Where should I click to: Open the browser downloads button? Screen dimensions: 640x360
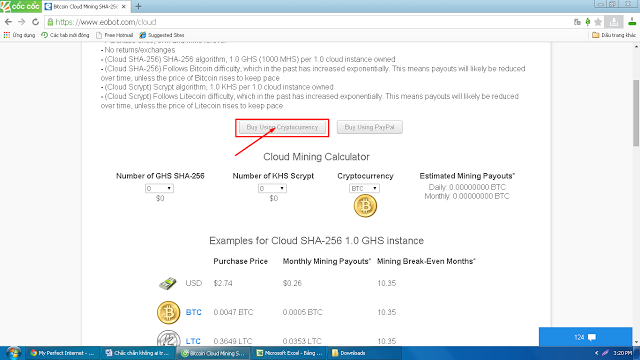613,22
